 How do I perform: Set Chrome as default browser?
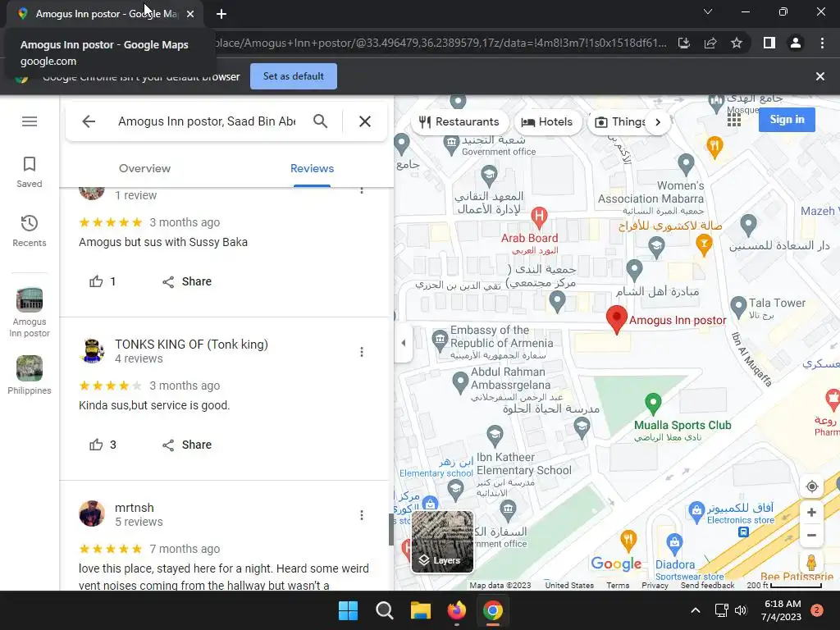tap(294, 76)
